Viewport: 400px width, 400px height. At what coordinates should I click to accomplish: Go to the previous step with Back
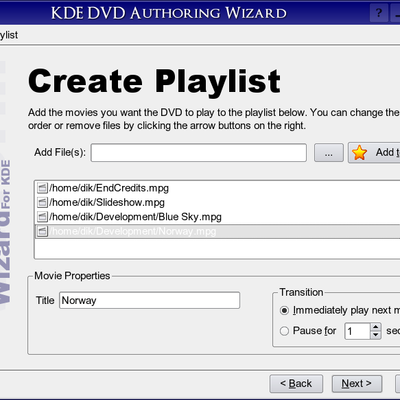(x=296, y=384)
